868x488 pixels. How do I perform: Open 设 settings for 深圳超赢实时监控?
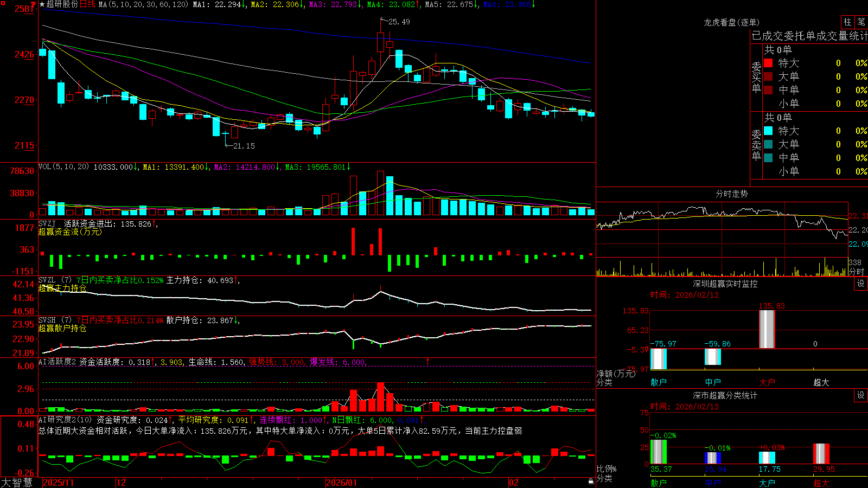pyautogui.click(x=861, y=284)
